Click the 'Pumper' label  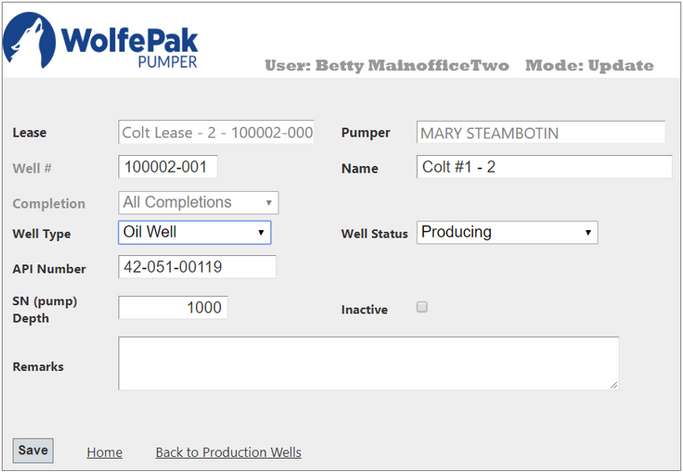(366, 133)
